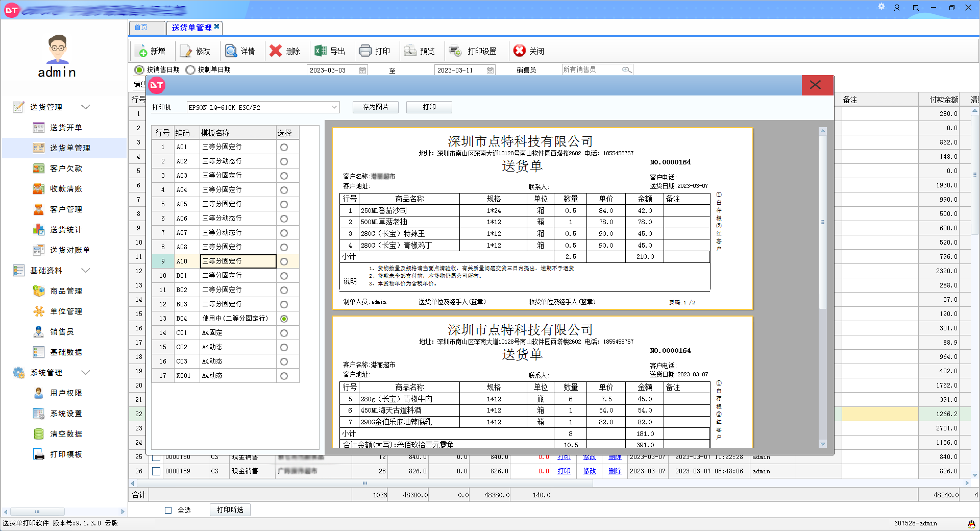Open 客户管理 in sidebar

pos(66,209)
